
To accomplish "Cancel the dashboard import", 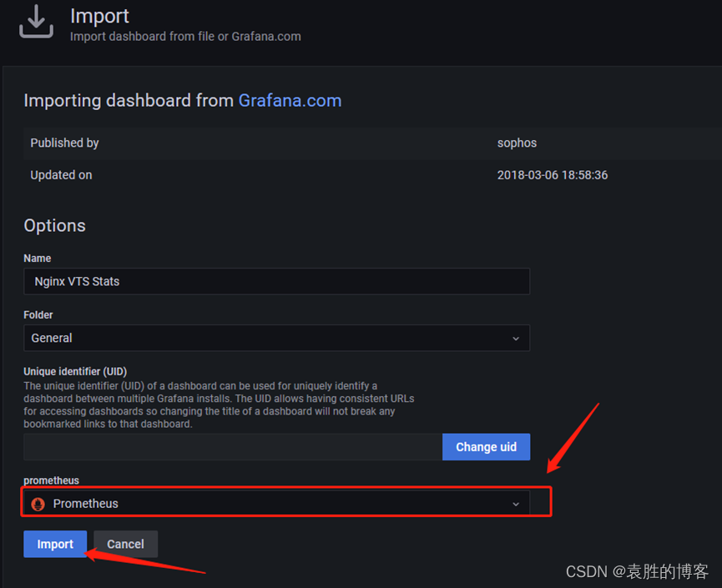I will (x=126, y=544).
